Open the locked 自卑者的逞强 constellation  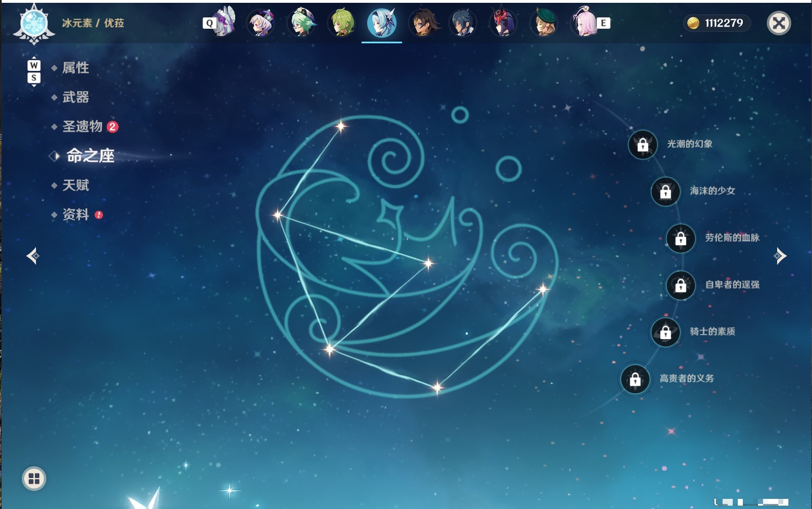[681, 285]
